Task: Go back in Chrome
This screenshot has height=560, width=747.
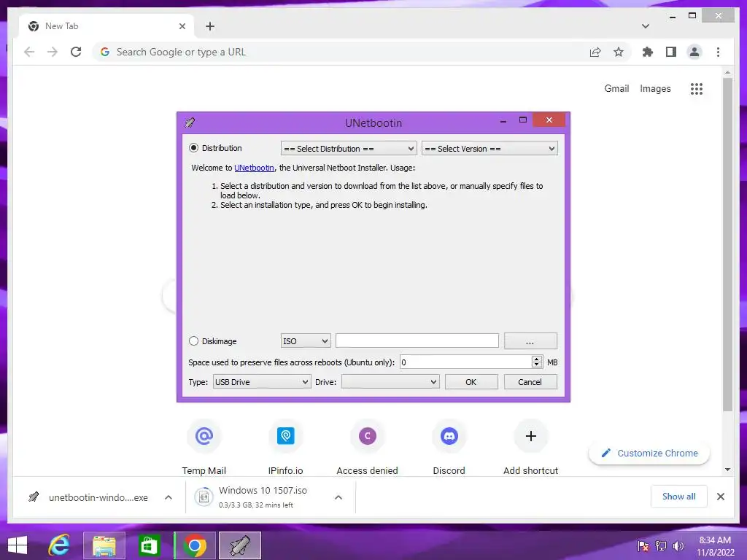Action: (29, 52)
